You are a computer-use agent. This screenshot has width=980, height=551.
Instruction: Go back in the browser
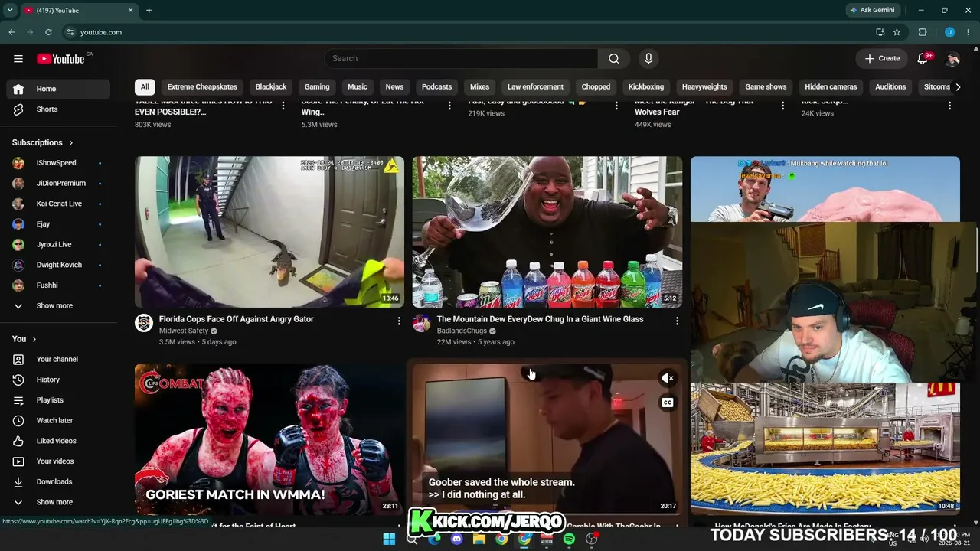(11, 32)
